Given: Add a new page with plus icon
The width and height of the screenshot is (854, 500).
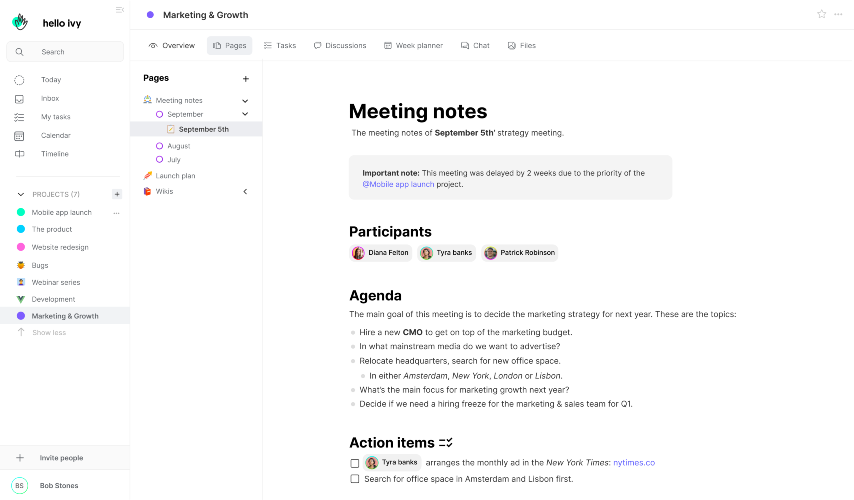Looking at the screenshot, I should coord(246,79).
